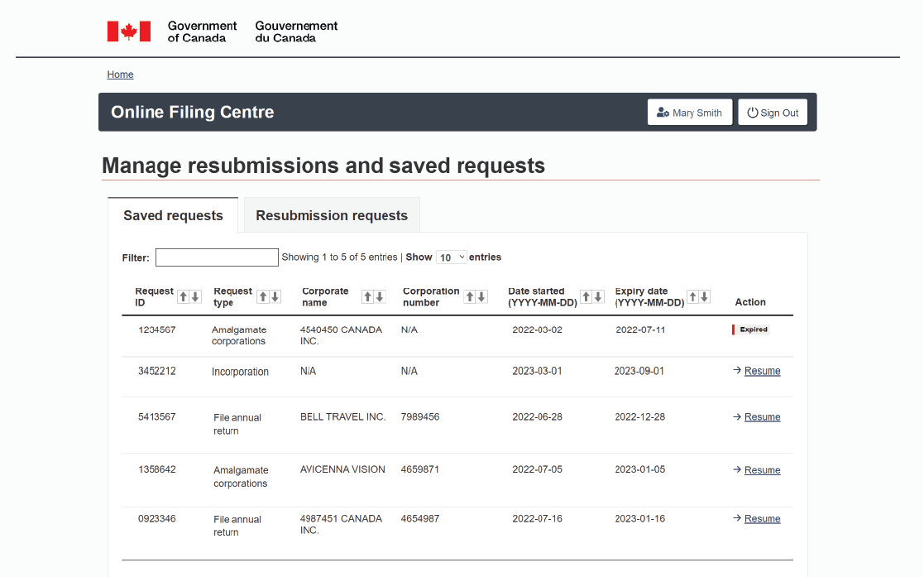The image size is (924, 577).
Task: Sort Request ID column descending
Action: point(195,296)
